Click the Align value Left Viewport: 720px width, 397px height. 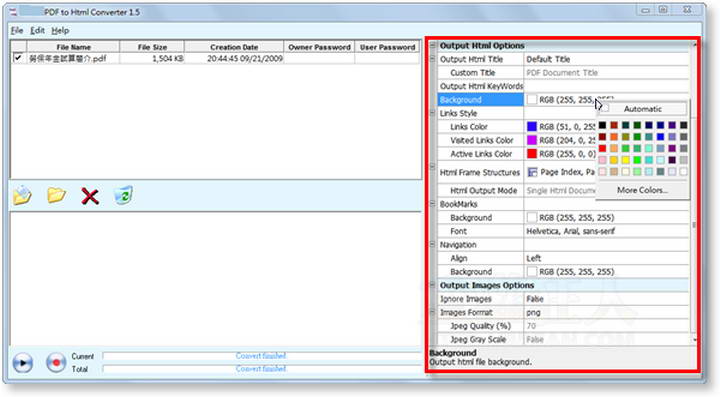point(533,258)
